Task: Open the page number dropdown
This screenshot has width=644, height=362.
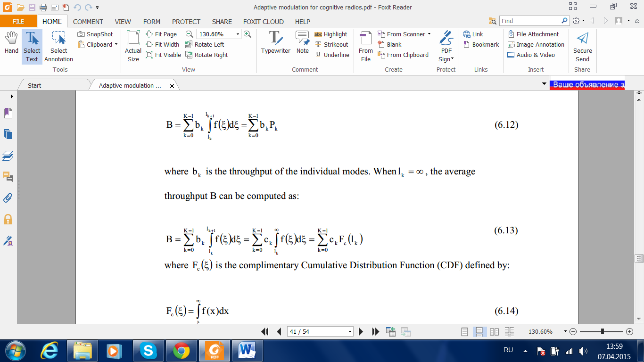Action: pyautogui.click(x=350, y=332)
